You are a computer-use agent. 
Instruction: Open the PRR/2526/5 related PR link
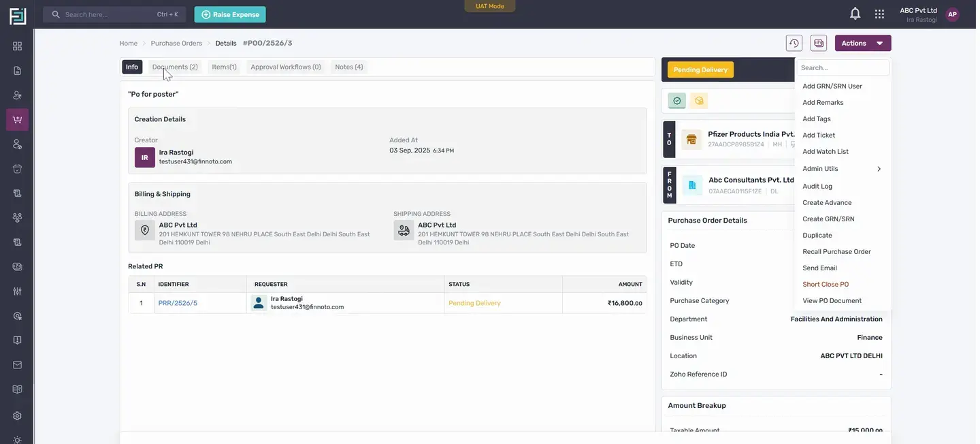point(178,303)
